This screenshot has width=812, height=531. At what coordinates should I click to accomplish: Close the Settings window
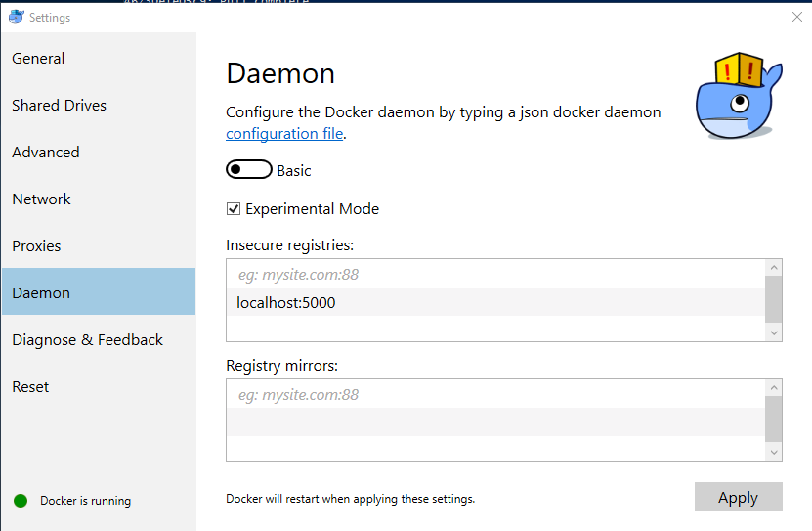tap(796, 17)
